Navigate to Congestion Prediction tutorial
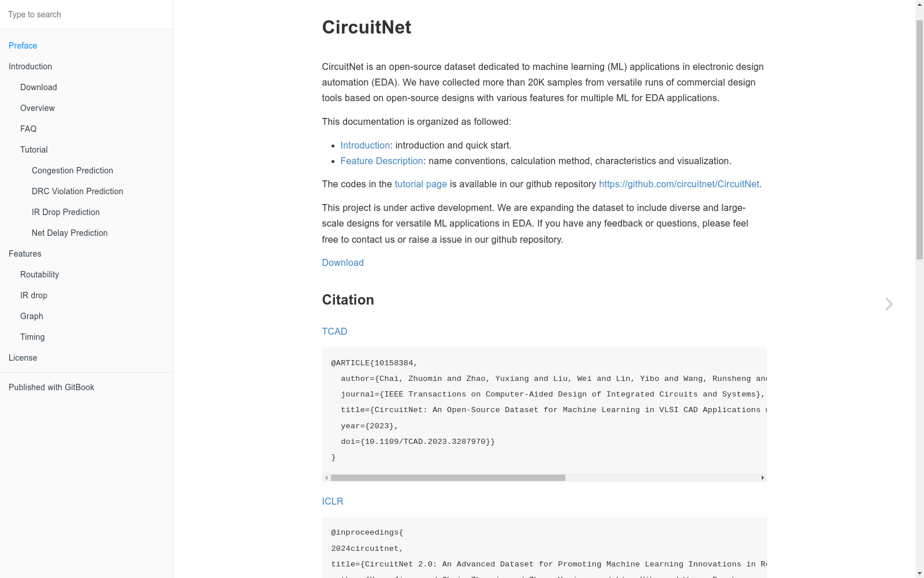The height and width of the screenshot is (578, 924). pos(73,171)
